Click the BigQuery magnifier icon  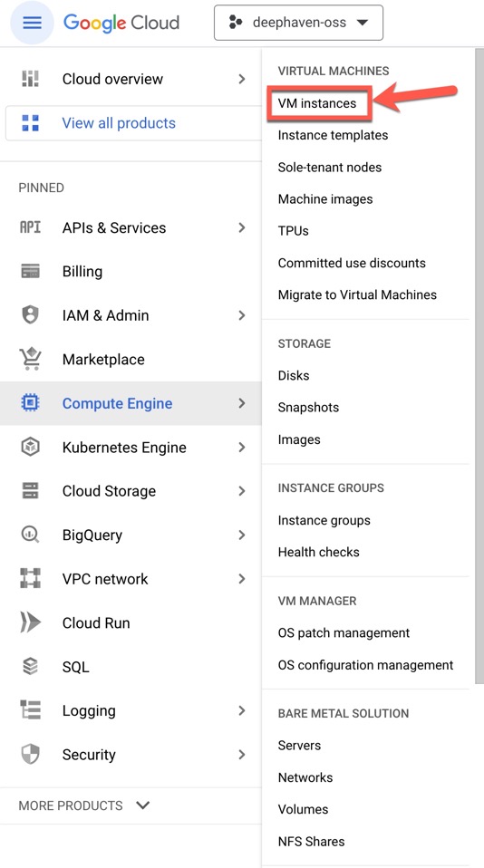point(31,535)
